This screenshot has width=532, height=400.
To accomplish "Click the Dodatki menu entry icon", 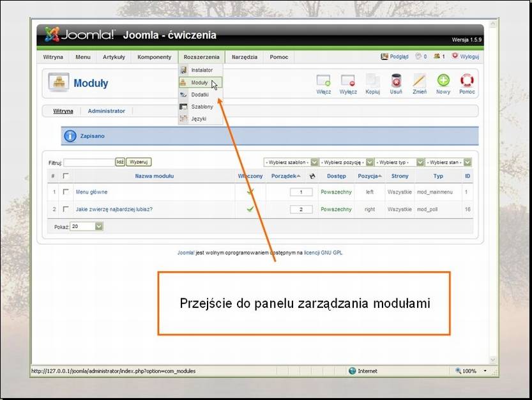I will point(183,95).
